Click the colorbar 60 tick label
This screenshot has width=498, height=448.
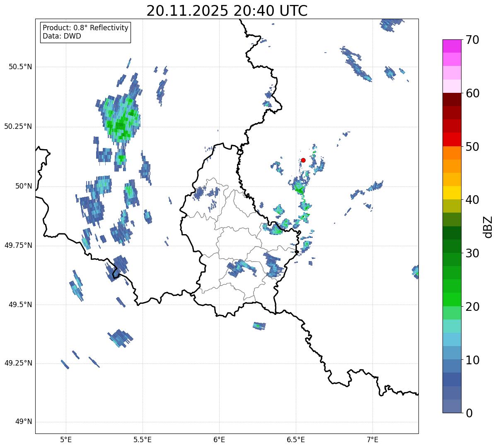pos(472,93)
